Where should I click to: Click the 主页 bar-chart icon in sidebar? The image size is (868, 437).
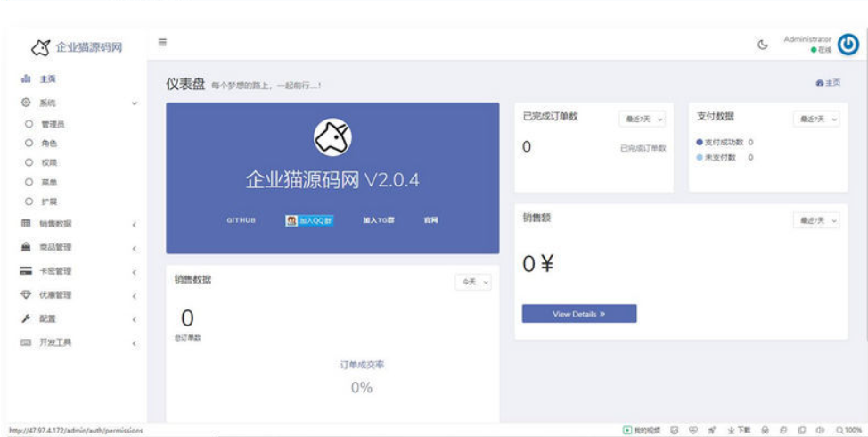coord(26,78)
